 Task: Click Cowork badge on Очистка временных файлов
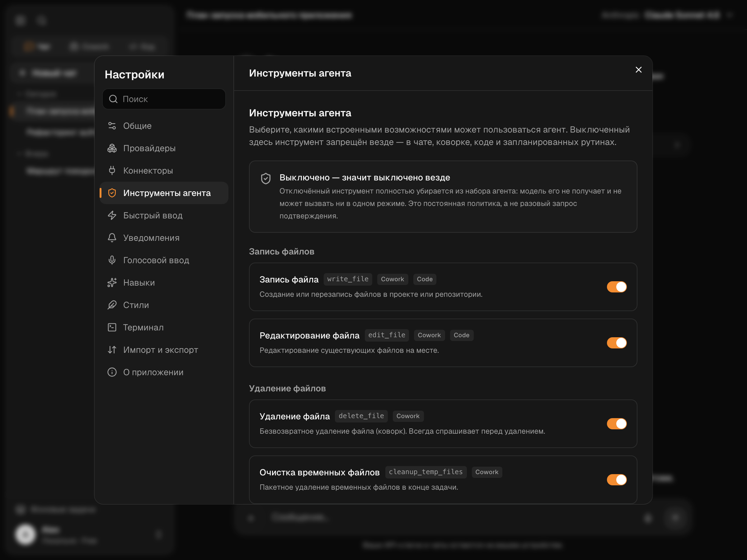486,472
